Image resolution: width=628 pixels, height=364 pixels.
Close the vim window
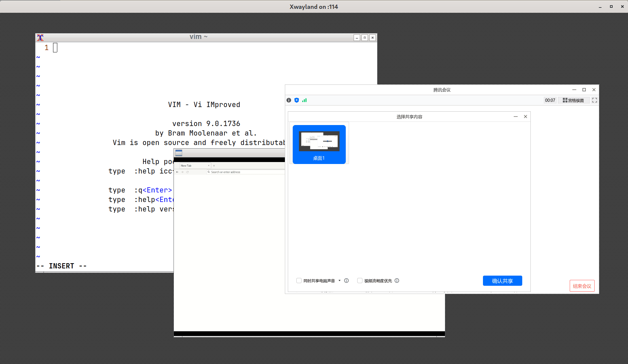coord(373,38)
